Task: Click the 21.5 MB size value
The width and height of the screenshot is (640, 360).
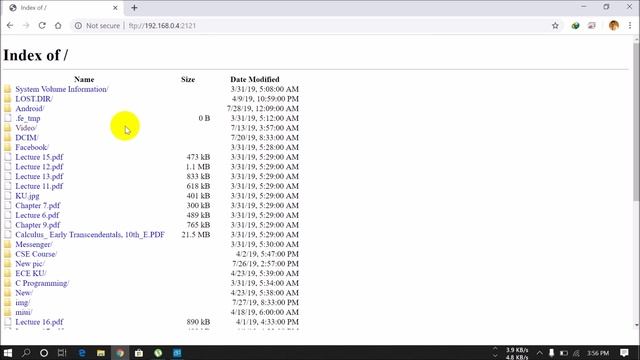Action: click(196, 235)
